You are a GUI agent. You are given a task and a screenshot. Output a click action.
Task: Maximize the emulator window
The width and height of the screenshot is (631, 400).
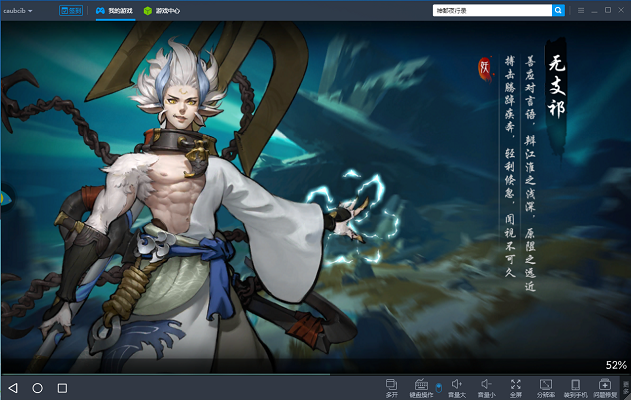[x=608, y=10]
